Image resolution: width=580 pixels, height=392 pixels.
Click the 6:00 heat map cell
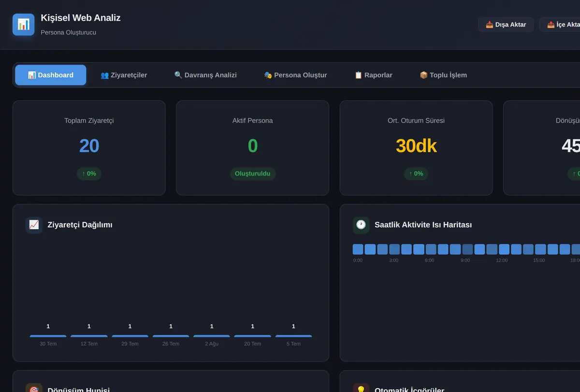click(431, 249)
